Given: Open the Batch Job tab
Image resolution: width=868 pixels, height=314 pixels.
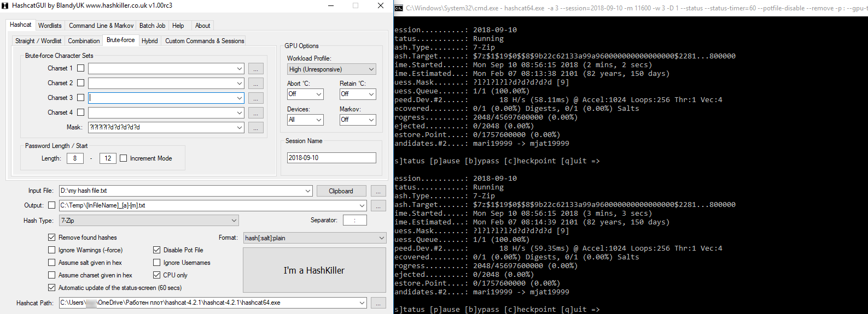Looking at the screenshot, I should 152,26.
